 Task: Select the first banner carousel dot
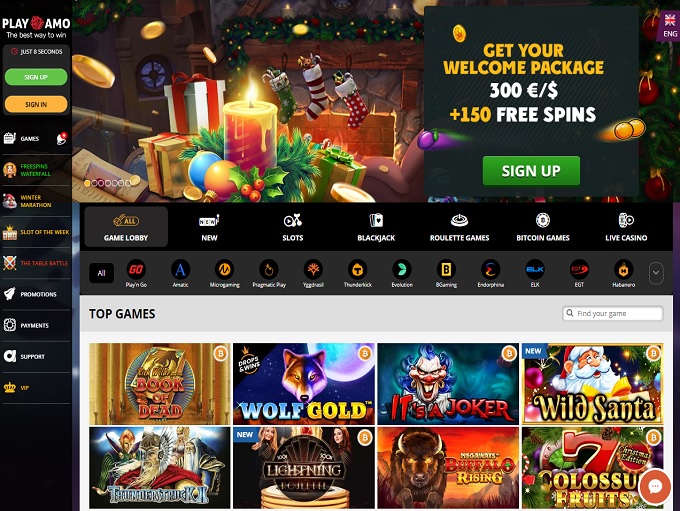(x=87, y=183)
